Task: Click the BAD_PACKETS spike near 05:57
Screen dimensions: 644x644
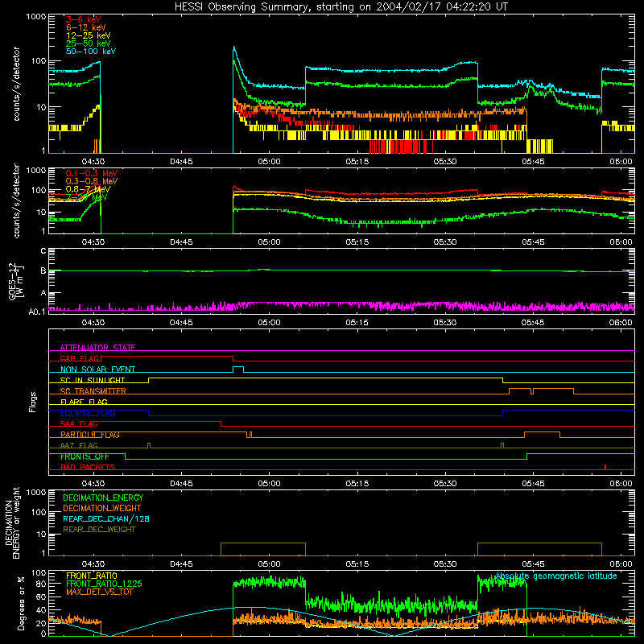Action: 605,467
